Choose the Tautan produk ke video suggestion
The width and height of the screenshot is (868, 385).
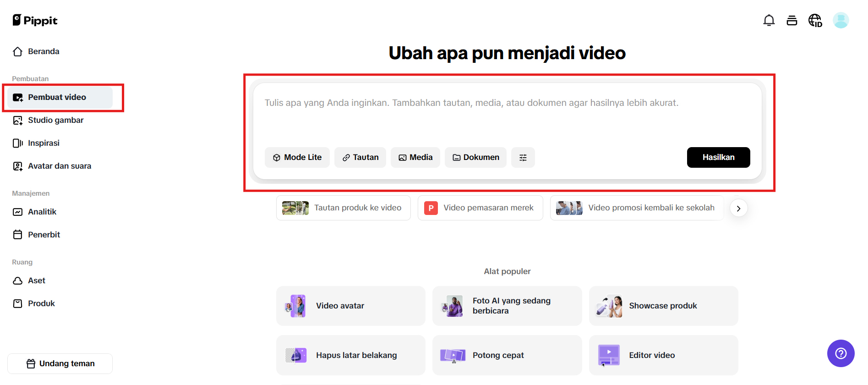[x=344, y=208]
